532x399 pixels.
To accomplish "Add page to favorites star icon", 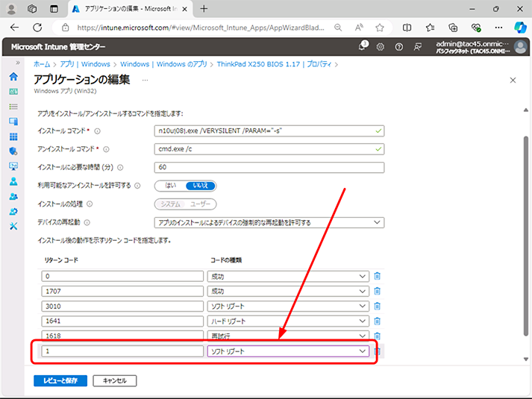I will click(x=380, y=28).
